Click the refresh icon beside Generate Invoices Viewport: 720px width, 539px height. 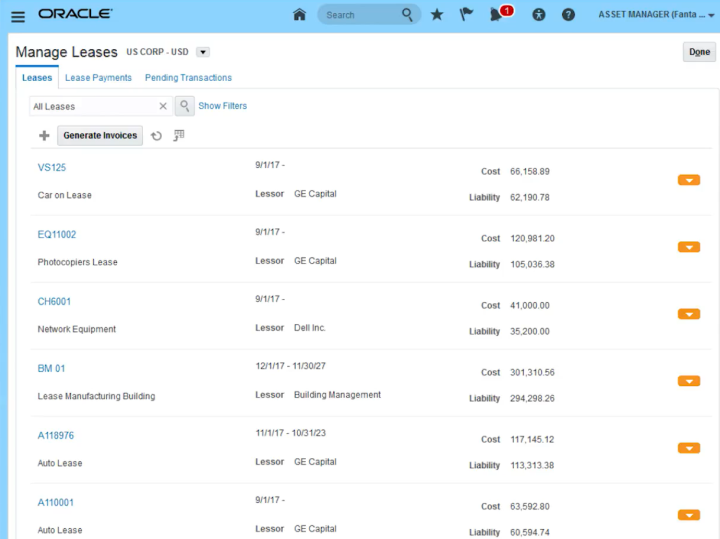click(156, 136)
